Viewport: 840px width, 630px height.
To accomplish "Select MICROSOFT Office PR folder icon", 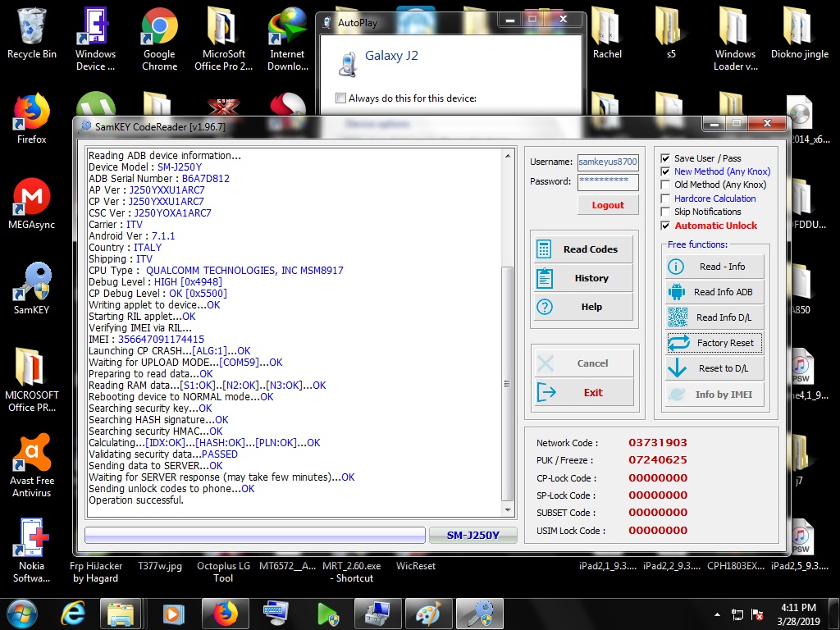I will pyautogui.click(x=32, y=379).
